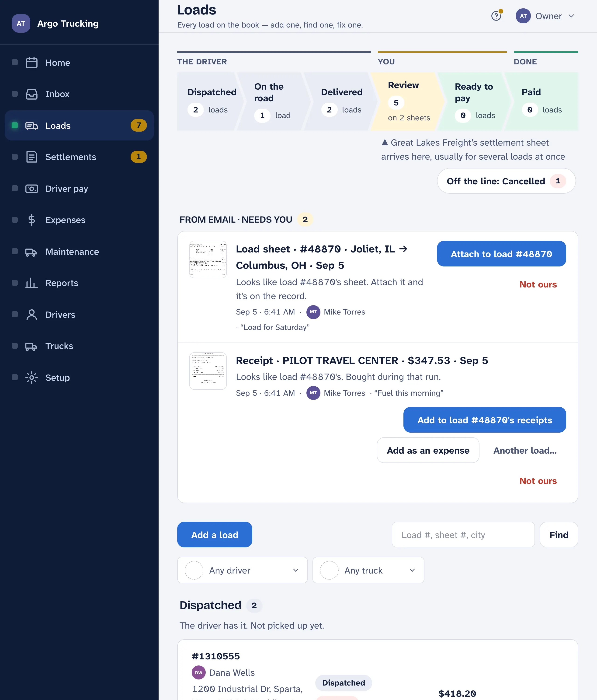This screenshot has width=597, height=700.
Task: Open the Expenses dollar icon
Action: click(32, 220)
